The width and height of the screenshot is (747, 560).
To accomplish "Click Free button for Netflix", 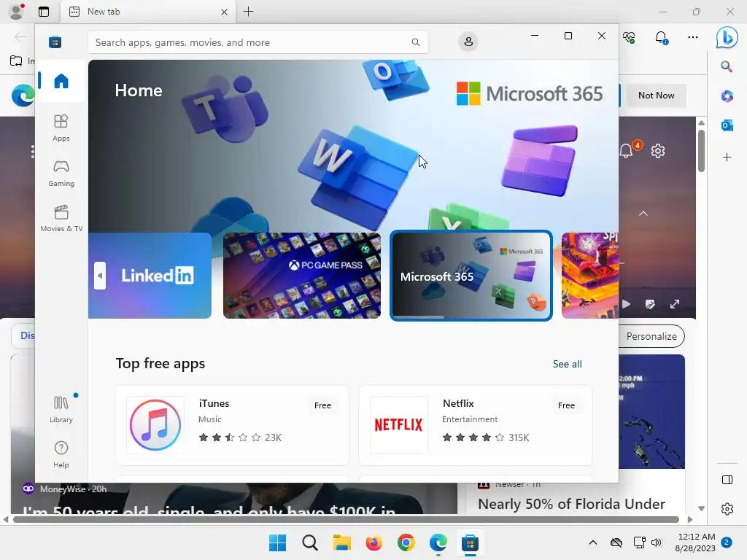I will tap(566, 405).
